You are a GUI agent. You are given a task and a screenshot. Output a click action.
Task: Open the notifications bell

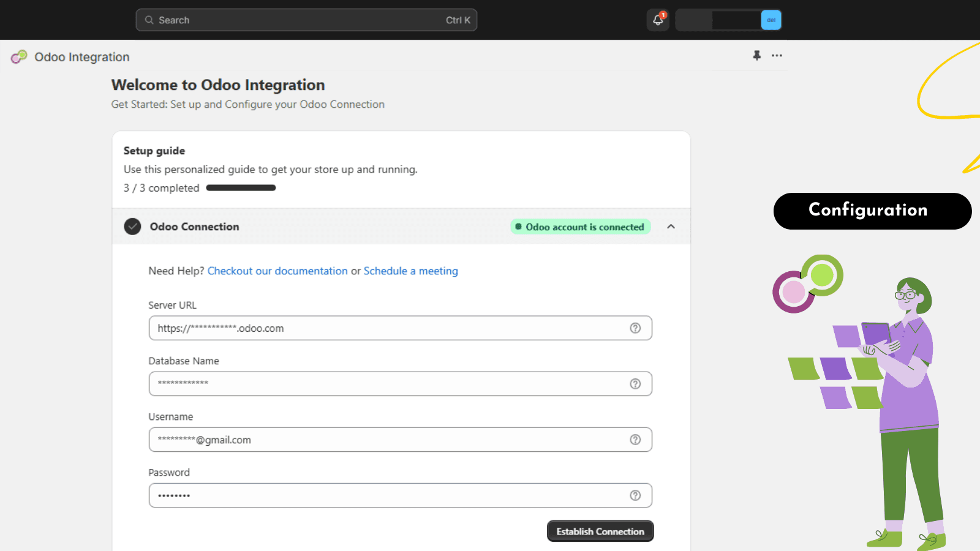tap(658, 20)
